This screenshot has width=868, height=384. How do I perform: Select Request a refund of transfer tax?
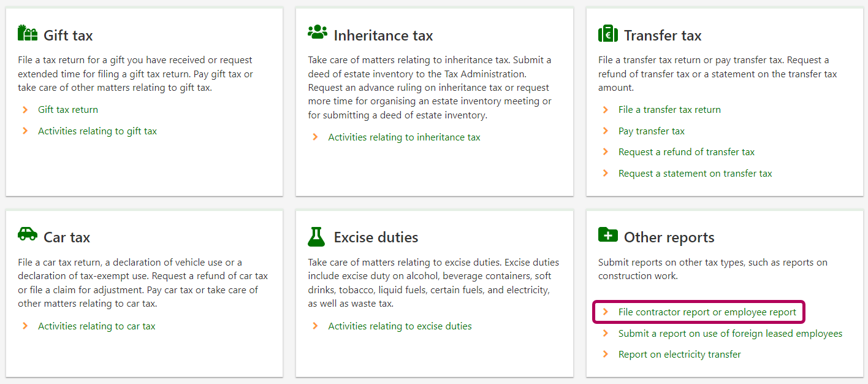click(x=686, y=152)
